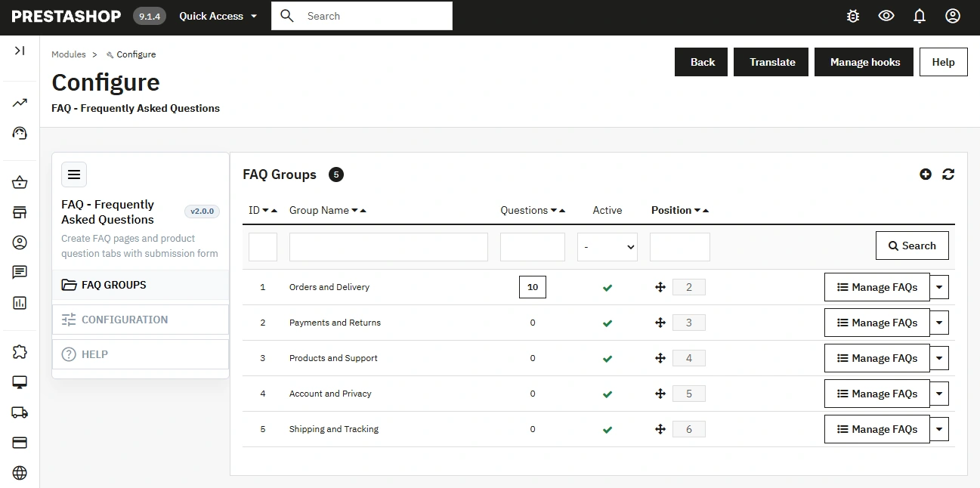Expand actions dropdown for Account and Privacy
980x488 pixels.
click(939, 394)
